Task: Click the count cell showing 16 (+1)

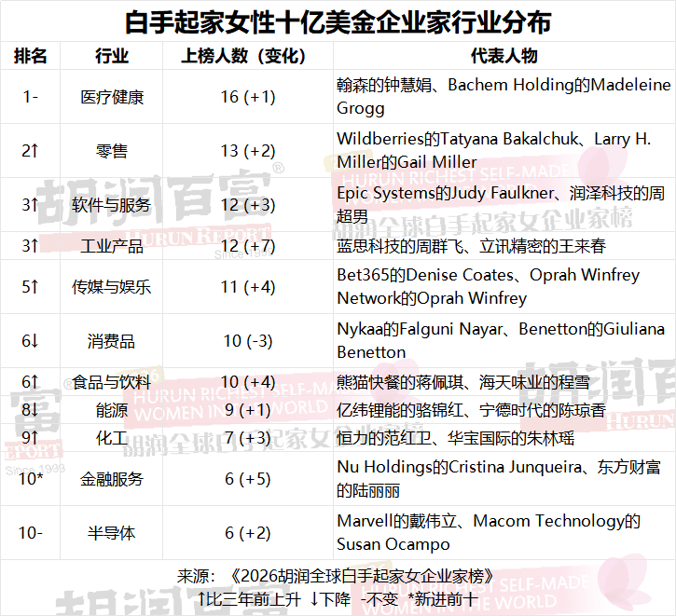Action: (248, 97)
